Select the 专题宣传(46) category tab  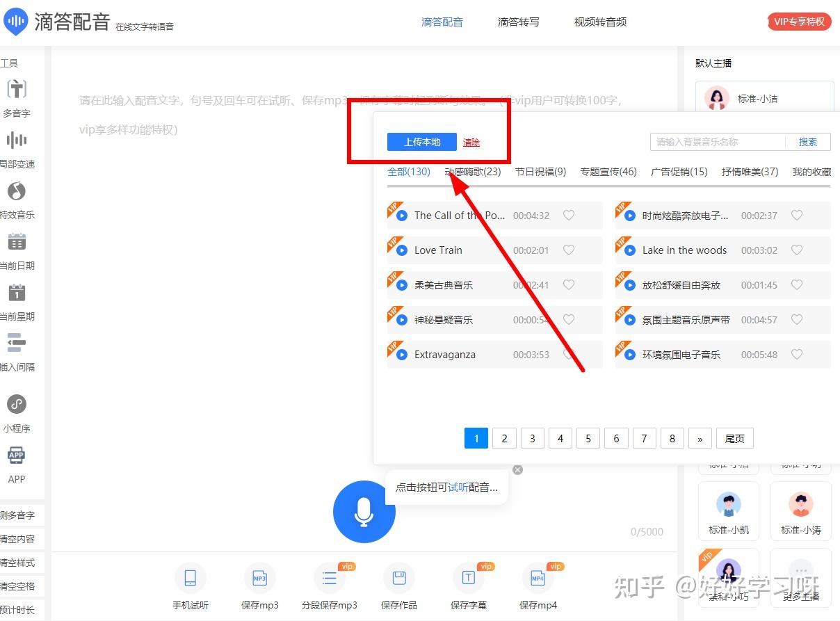pyautogui.click(x=608, y=172)
